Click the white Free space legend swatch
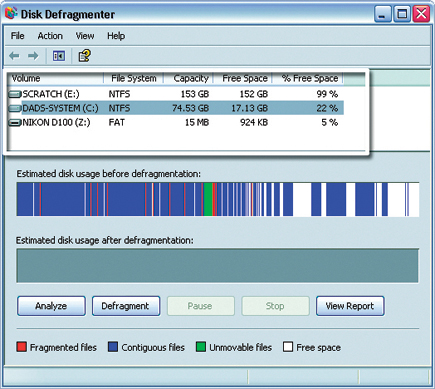 pyautogui.click(x=288, y=347)
